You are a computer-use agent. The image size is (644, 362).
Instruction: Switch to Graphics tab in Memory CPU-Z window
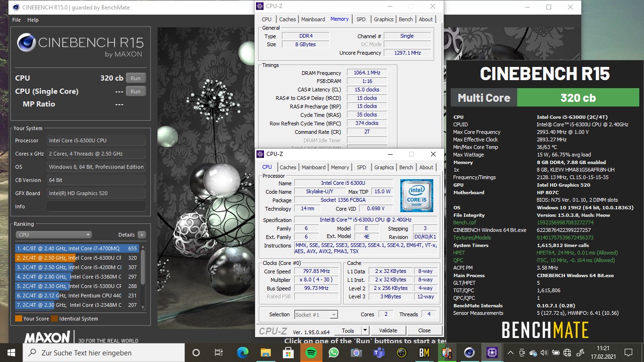(383, 19)
